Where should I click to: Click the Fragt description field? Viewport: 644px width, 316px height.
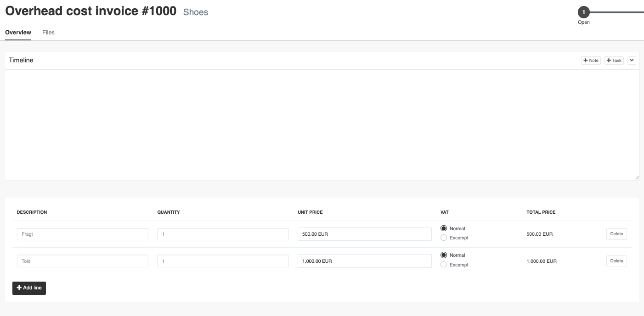coord(83,234)
